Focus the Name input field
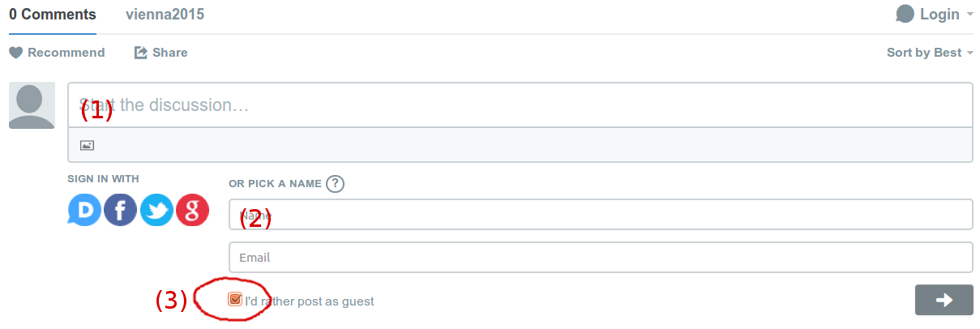980x329 pixels. (601, 215)
